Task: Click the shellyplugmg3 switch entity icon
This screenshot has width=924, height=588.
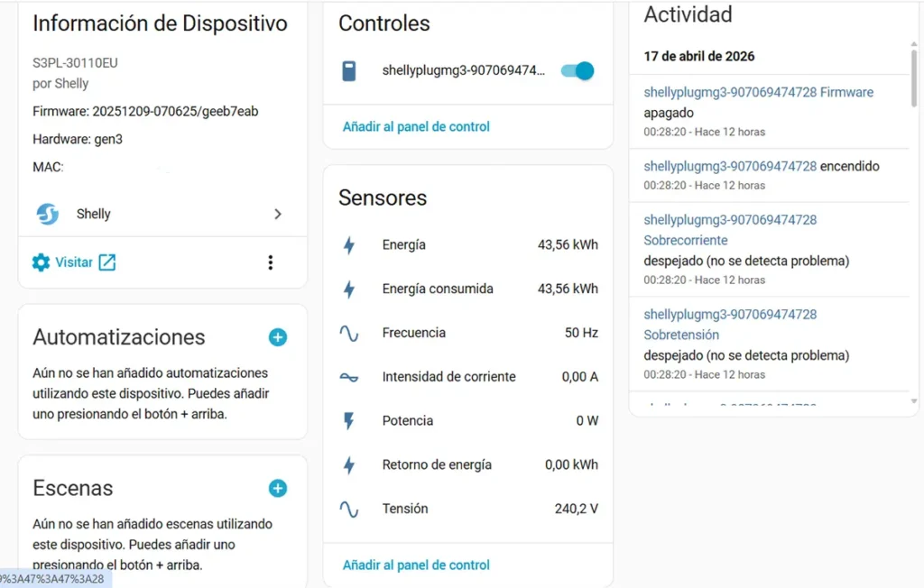Action: pos(349,71)
